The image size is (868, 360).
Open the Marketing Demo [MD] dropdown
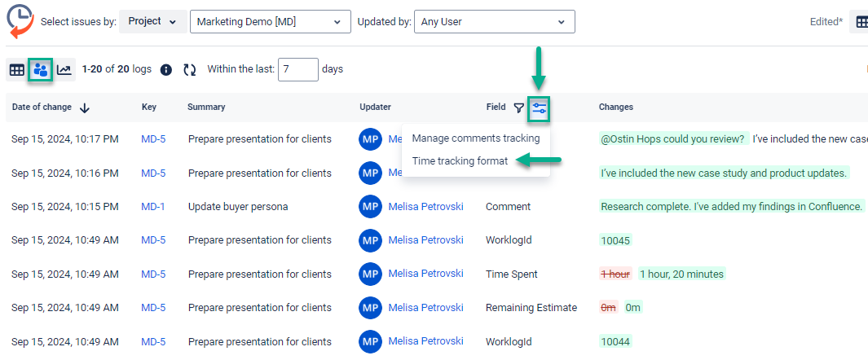pyautogui.click(x=270, y=22)
